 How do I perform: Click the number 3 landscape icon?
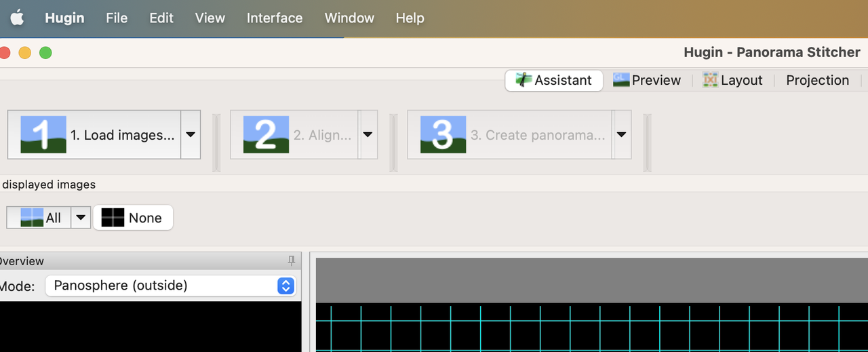coord(443,134)
